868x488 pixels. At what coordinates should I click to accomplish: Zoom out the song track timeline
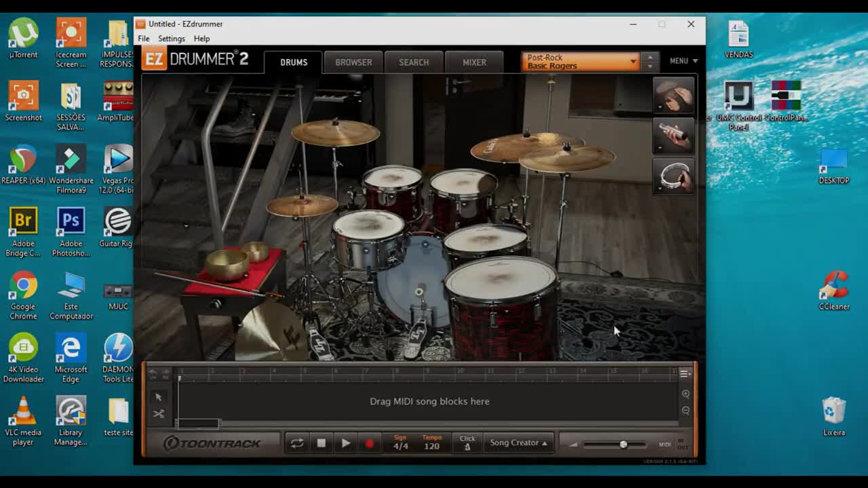pos(686,410)
